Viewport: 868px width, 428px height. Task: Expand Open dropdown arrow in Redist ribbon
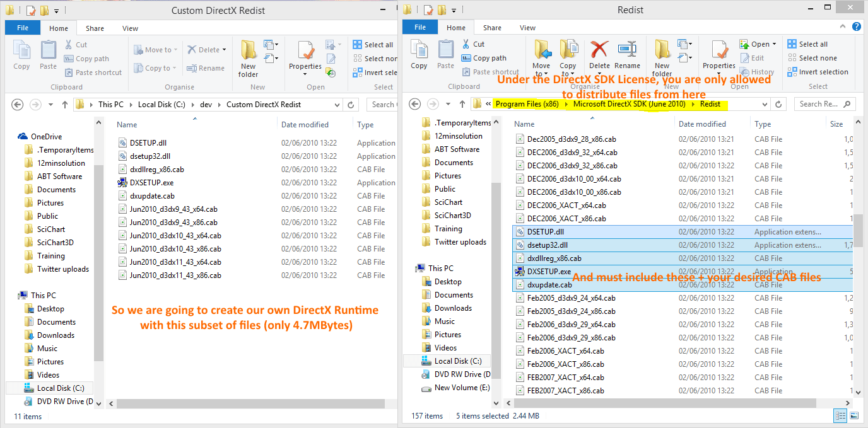774,44
